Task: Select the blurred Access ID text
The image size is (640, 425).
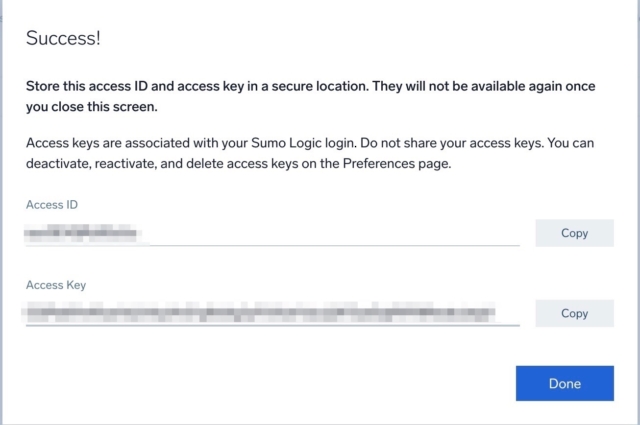Action: tap(81, 233)
